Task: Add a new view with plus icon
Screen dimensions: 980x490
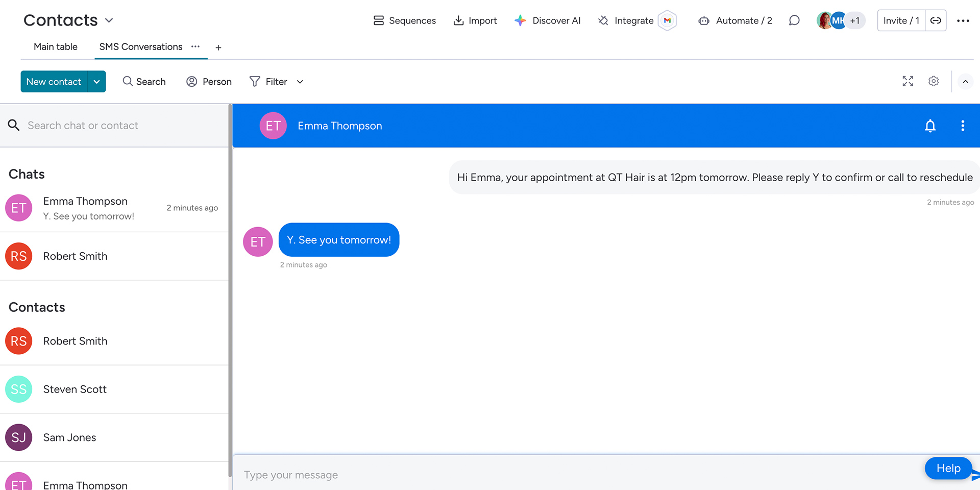Action: click(218, 47)
